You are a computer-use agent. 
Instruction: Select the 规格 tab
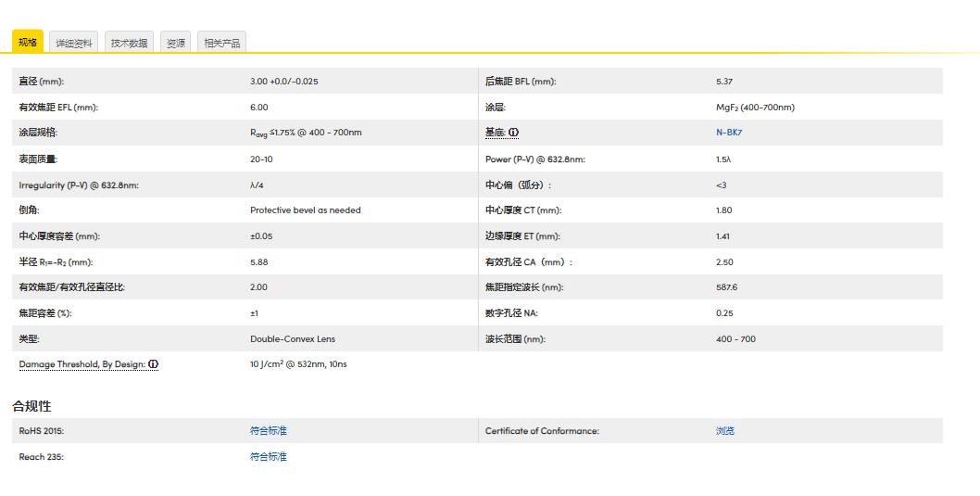(x=28, y=42)
